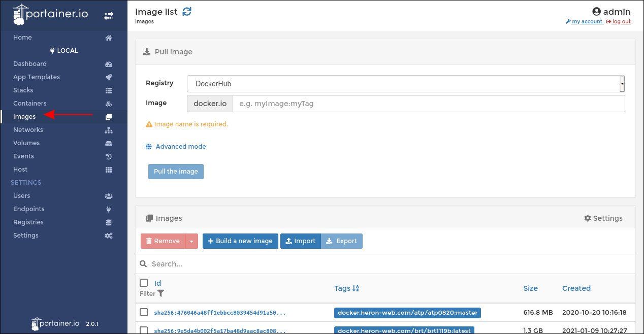Open Registries via the stacked icon
Screen dimensions: 644x334
coord(108,222)
